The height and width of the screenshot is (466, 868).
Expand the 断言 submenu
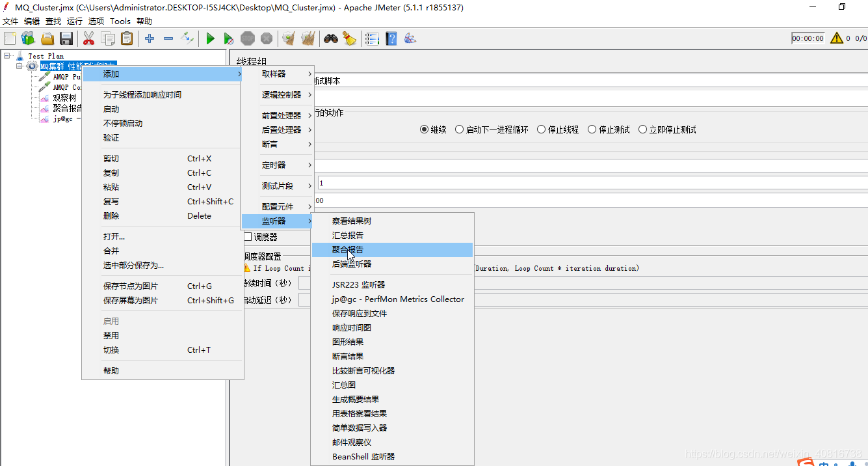pyautogui.click(x=278, y=144)
